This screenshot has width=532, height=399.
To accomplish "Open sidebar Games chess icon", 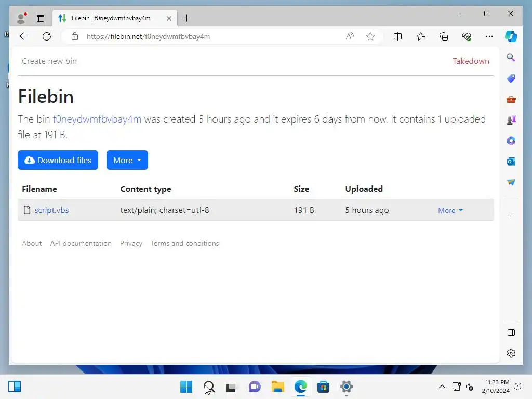I will pyautogui.click(x=511, y=120).
